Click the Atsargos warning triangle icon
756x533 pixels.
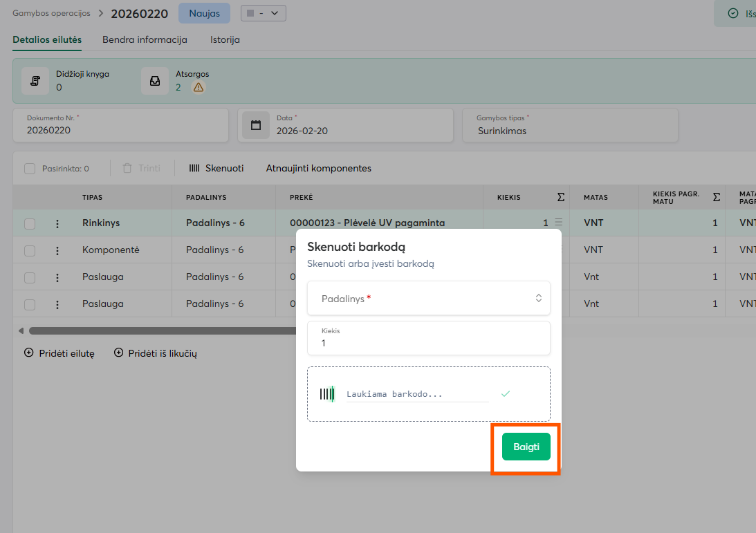point(199,87)
